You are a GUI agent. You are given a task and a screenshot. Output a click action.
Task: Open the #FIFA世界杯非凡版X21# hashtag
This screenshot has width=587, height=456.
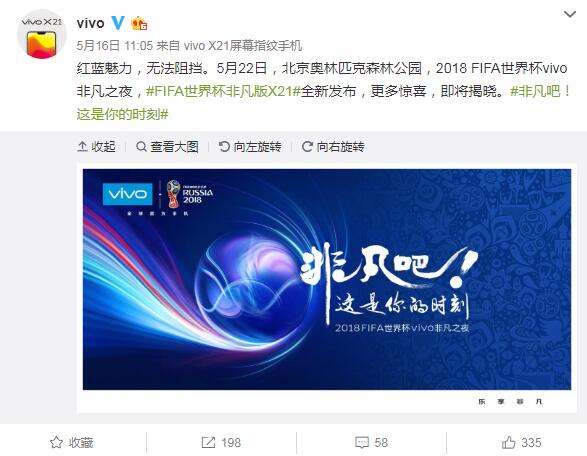click(x=223, y=91)
